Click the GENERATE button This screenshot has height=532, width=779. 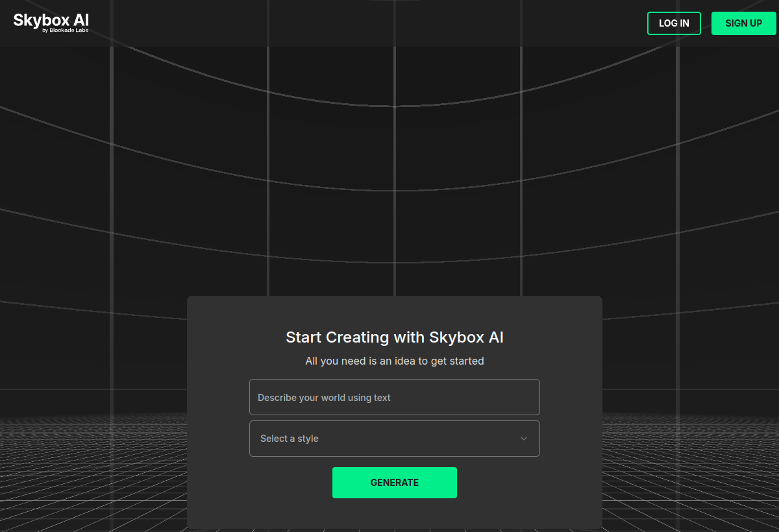pyautogui.click(x=395, y=483)
